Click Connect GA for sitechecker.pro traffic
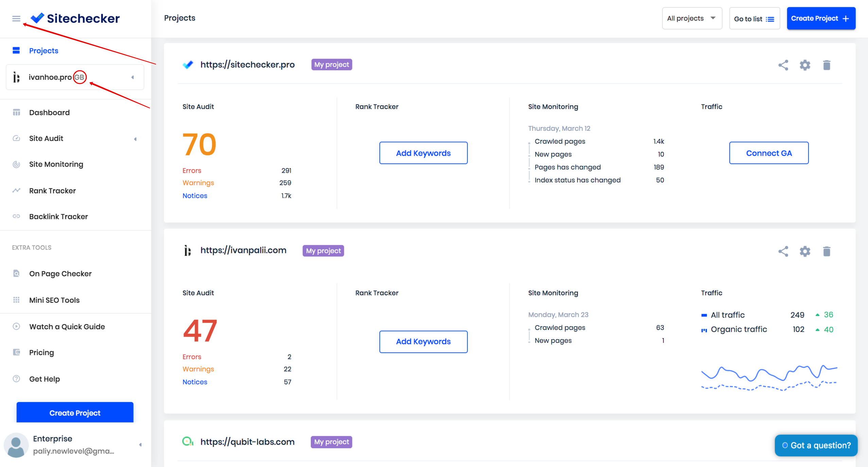868x467 pixels. coord(769,152)
